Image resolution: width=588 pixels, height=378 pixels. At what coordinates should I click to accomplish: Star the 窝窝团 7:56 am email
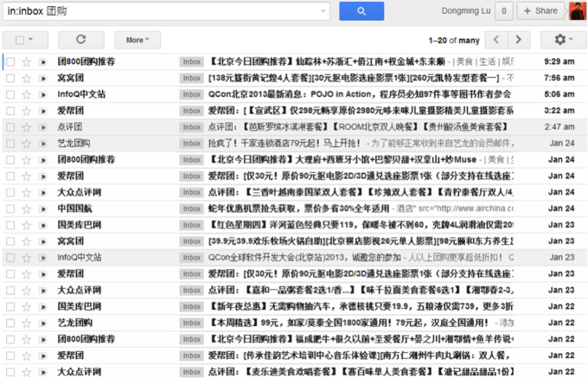click(27, 78)
